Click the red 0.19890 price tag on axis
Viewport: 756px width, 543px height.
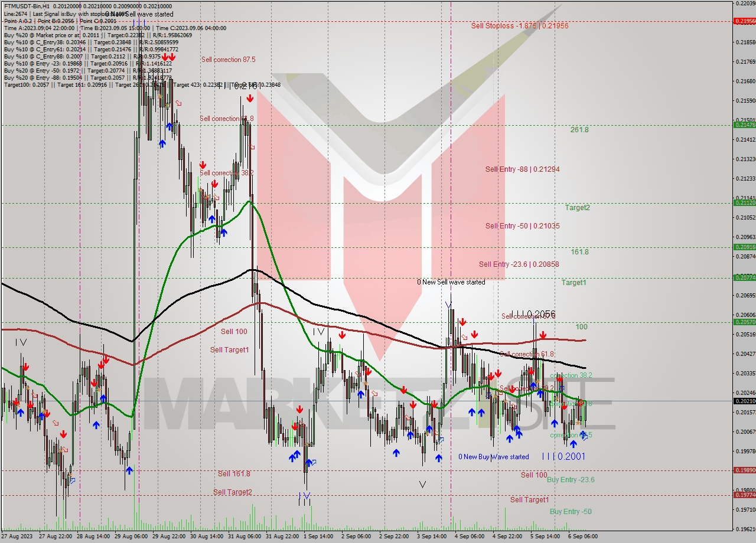(745, 470)
